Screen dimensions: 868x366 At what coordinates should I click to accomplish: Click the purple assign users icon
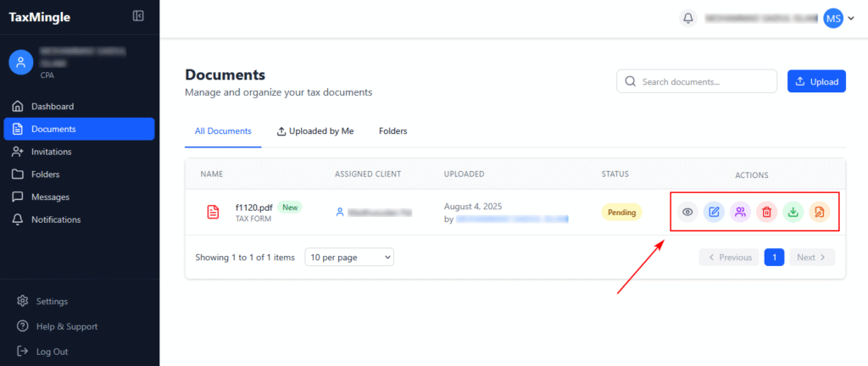740,212
